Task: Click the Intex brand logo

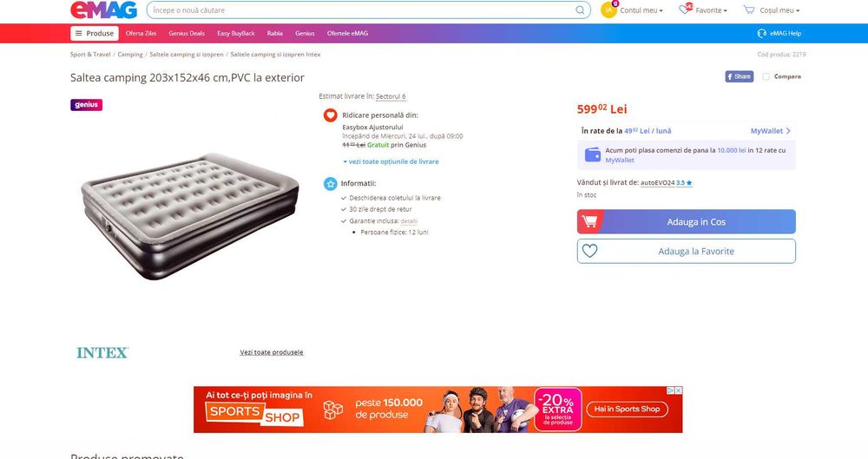Action: [102, 352]
